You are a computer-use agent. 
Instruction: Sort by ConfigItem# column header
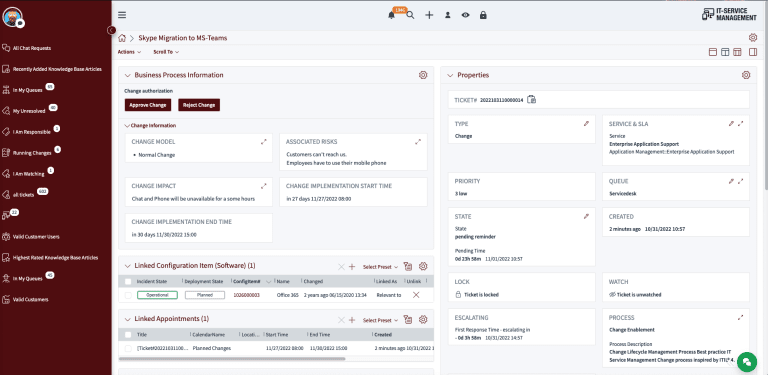point(246,282)
